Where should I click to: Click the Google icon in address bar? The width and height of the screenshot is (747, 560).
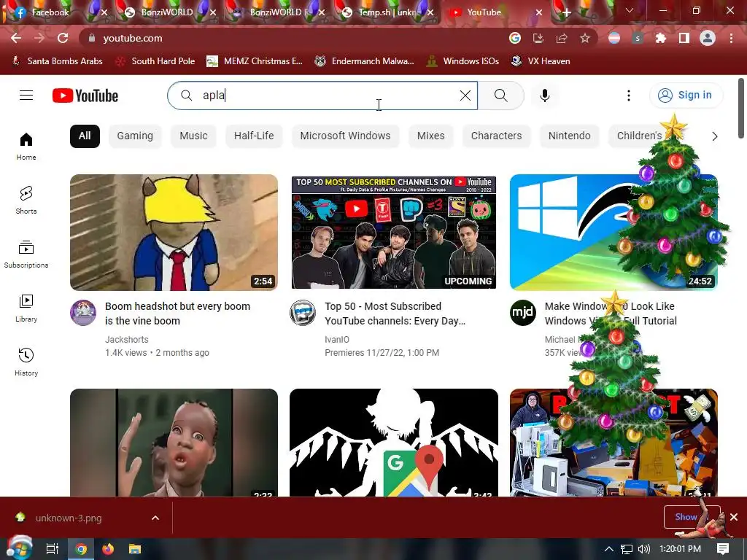(515, 38)
